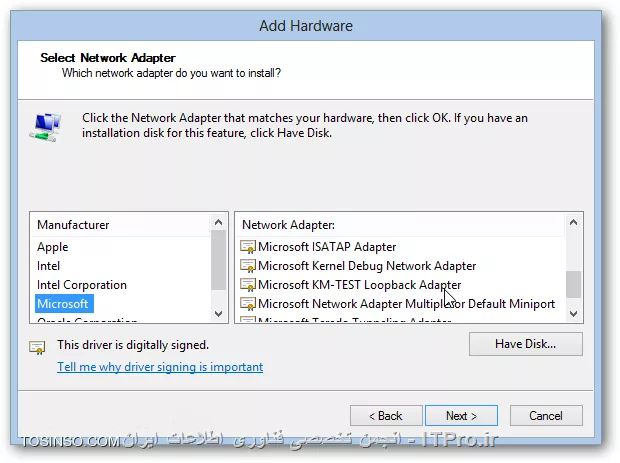Click the Microsoft ISATAP Adapter certificate icon
Viewport: 620px width, 463px height.
point(248,247)
